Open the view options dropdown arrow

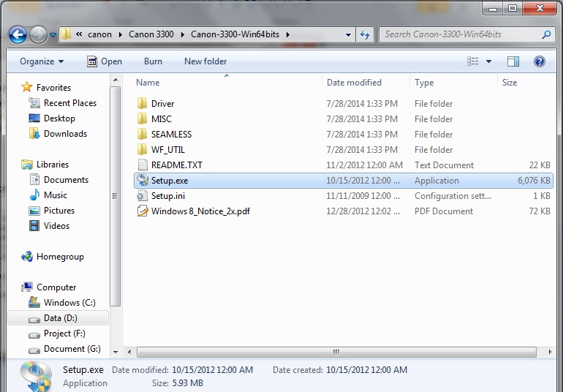488,61
